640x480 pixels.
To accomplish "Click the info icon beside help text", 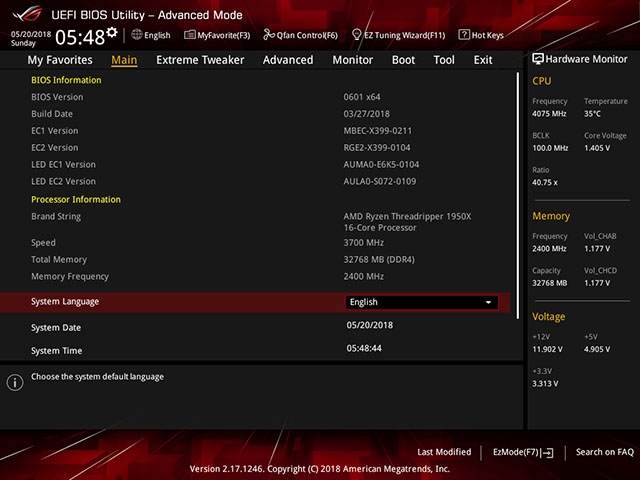I will (x=15, y=382).
